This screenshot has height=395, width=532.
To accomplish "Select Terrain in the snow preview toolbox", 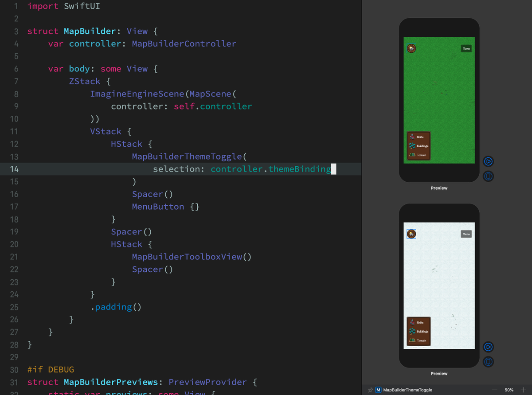I will pyautogui.click(x=418, y=340).
